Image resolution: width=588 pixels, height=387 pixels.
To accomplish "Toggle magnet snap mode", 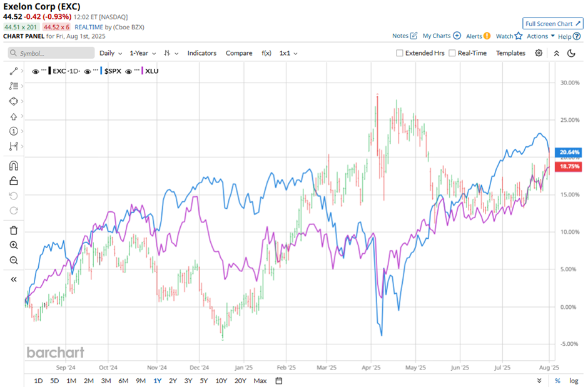I will click(x=14, y=166).
